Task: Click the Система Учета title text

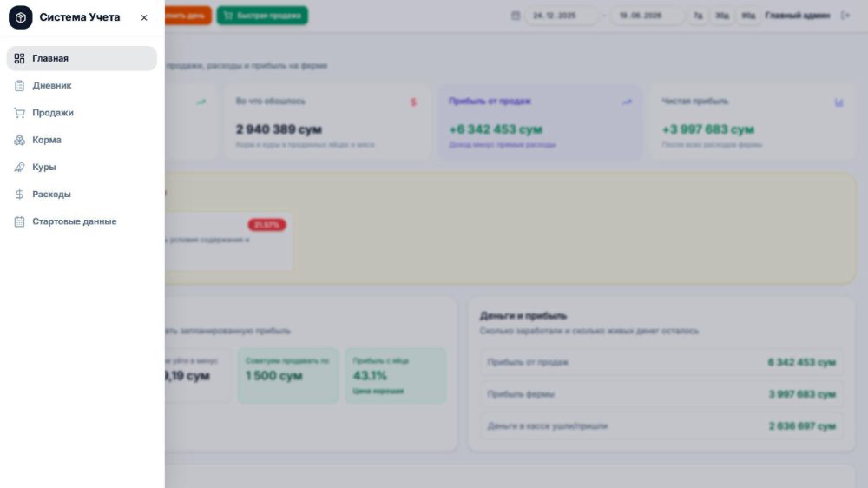Action: click(x=80, y=17)
